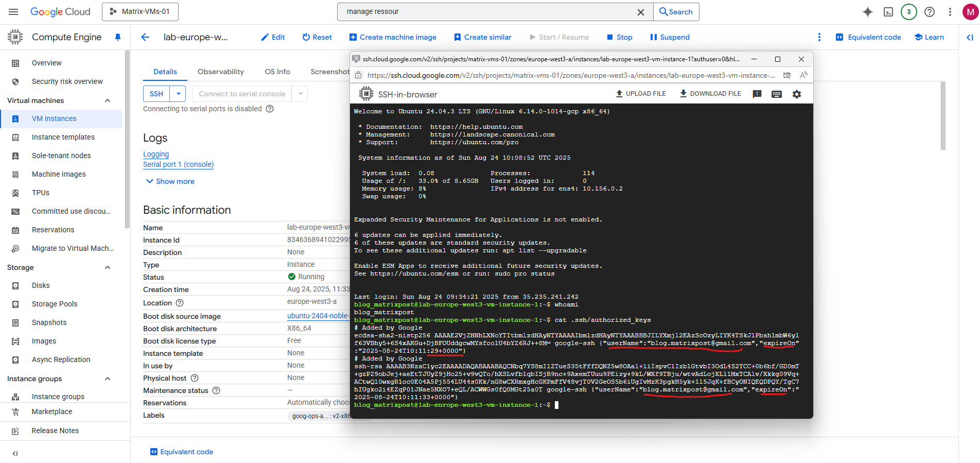Click Read aloud icon in SSH address bar

803,75
